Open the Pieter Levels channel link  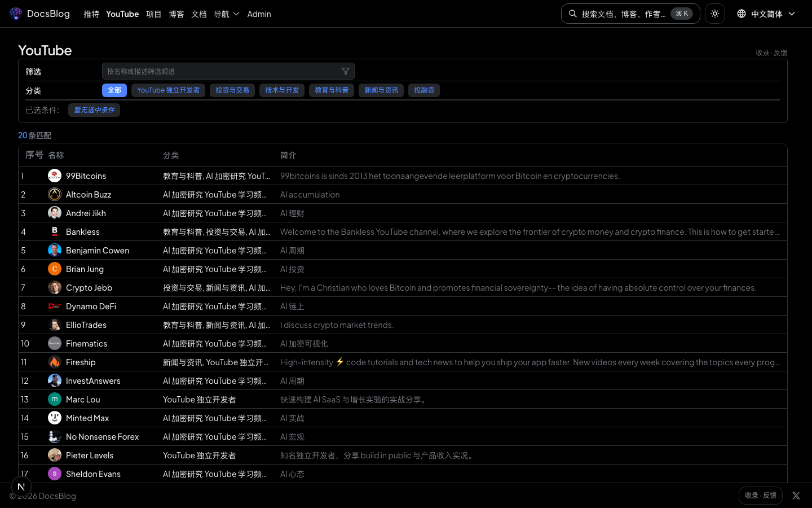[90, 456]
